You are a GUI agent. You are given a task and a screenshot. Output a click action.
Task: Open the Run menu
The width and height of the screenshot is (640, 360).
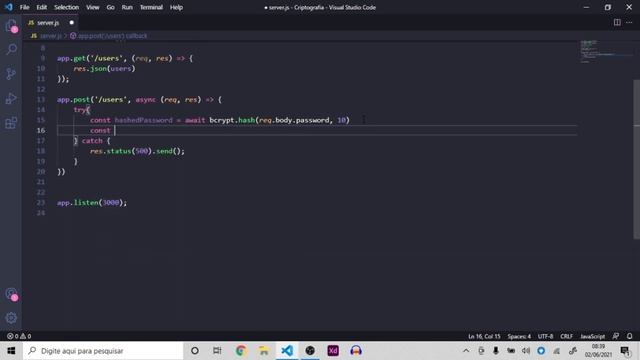click(x=127, y=7)
